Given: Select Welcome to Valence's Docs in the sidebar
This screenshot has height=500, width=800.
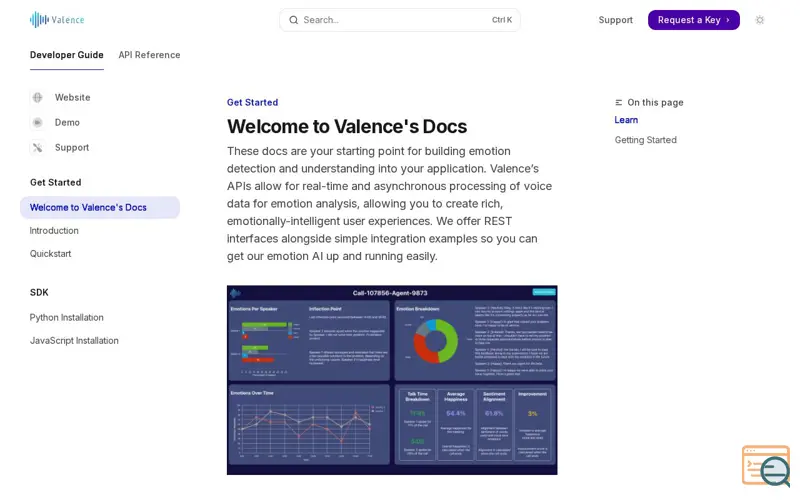Looking at the screenshot, I should point(100,208).
